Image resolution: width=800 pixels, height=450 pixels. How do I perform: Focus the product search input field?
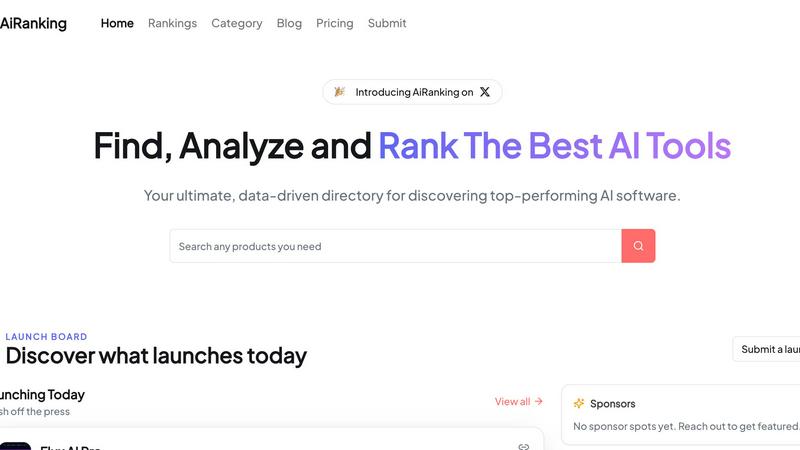pyautogui.click(x=395, y=246)
